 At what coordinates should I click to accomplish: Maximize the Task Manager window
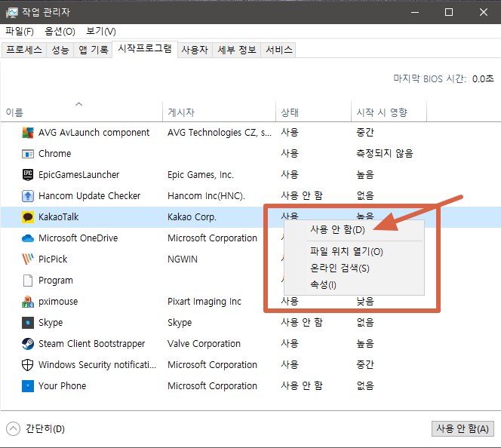(x=449, y=12)
